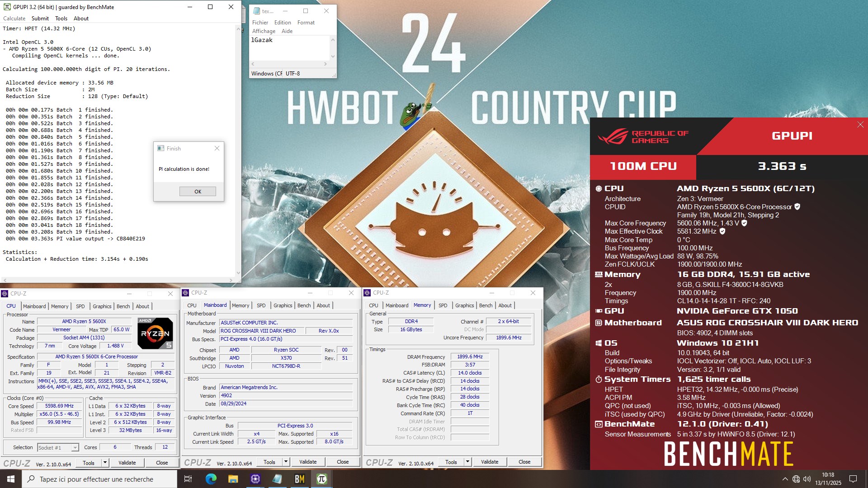This screenshot has width=868, height=488.
Task: Select Memory tab in first CPU-Z window
Action: click(60, 306)
